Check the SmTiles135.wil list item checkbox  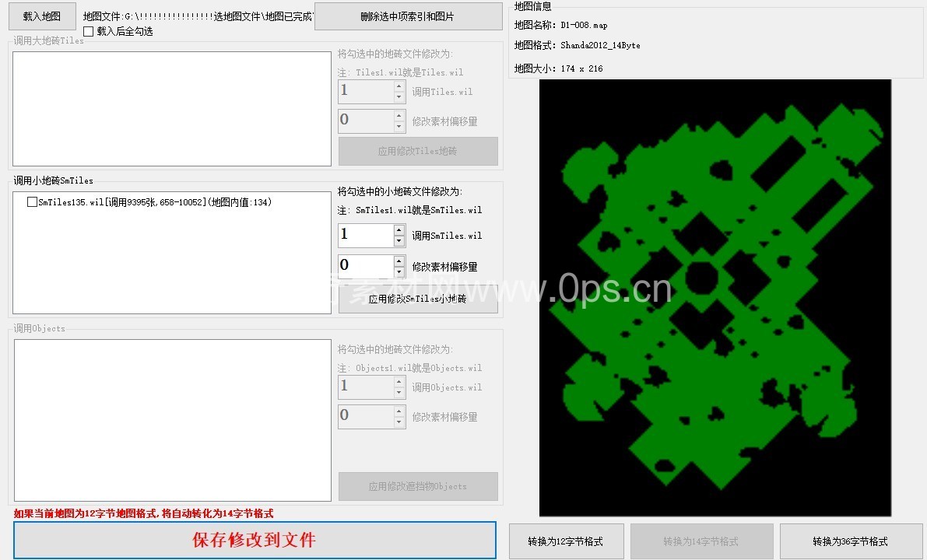coord(32,202)
